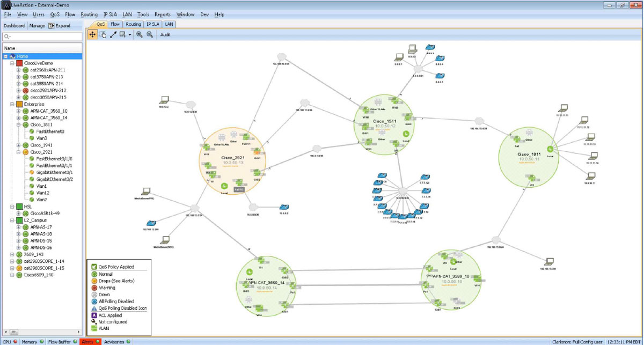Select the red CiscoLiveDemo group swatch
Image resolution: width=644 pixels, height=345 pixels.
(20, 63)
